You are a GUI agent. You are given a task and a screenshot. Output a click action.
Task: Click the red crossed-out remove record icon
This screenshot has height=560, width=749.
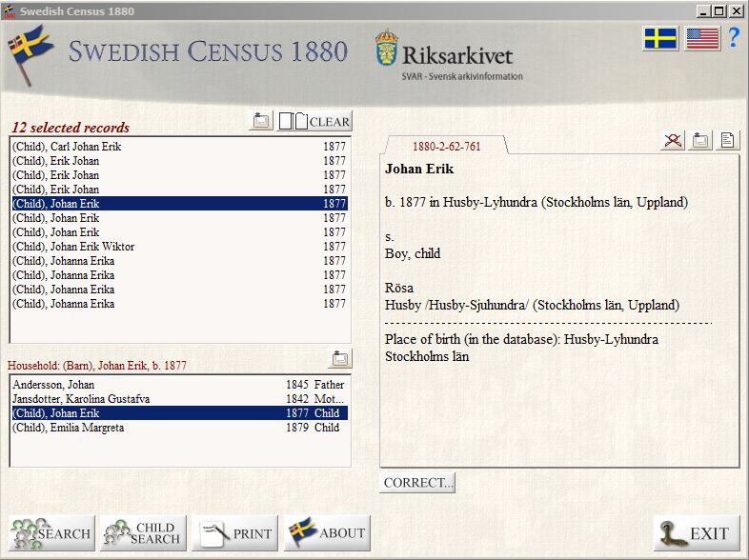click(673, 140)
